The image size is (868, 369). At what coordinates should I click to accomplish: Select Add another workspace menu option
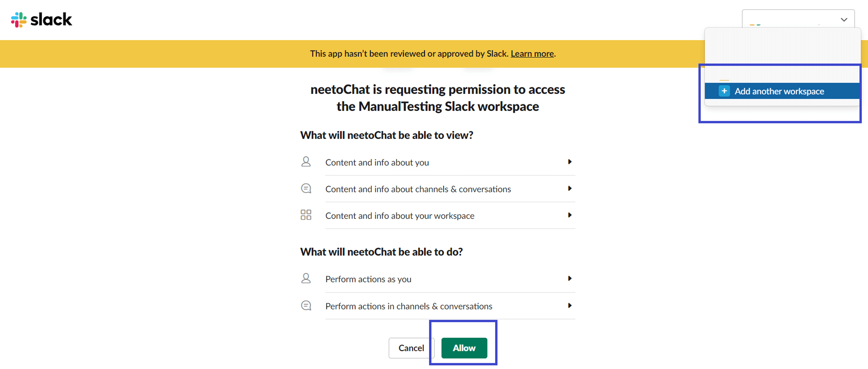[x=779, y=91]
